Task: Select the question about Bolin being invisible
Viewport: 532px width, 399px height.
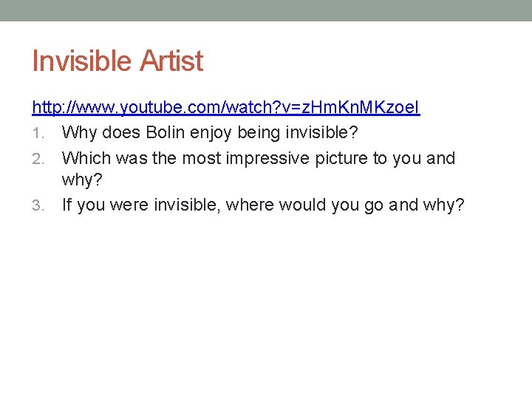Action: tap(210, 133)
